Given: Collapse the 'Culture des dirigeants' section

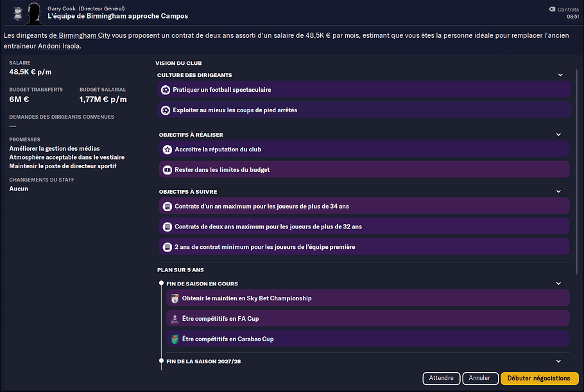Looking at the screenshot, I should pos(560,75).
